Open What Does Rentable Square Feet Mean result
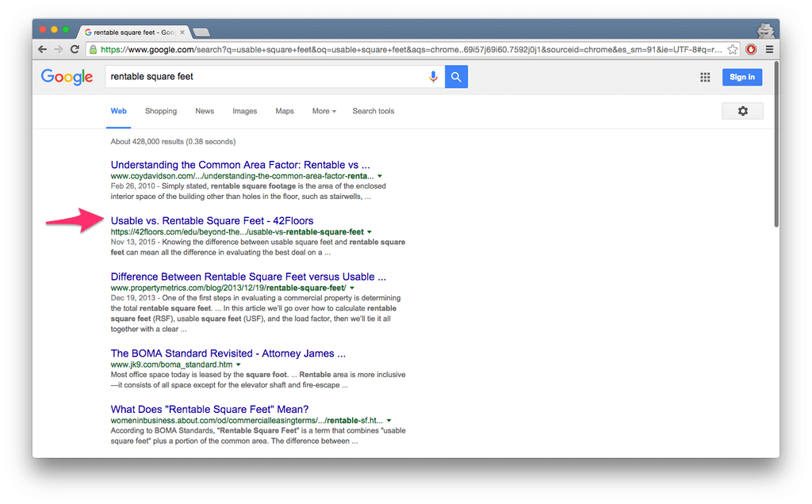Screen dimensions: 812x504 tap(209, 410)
